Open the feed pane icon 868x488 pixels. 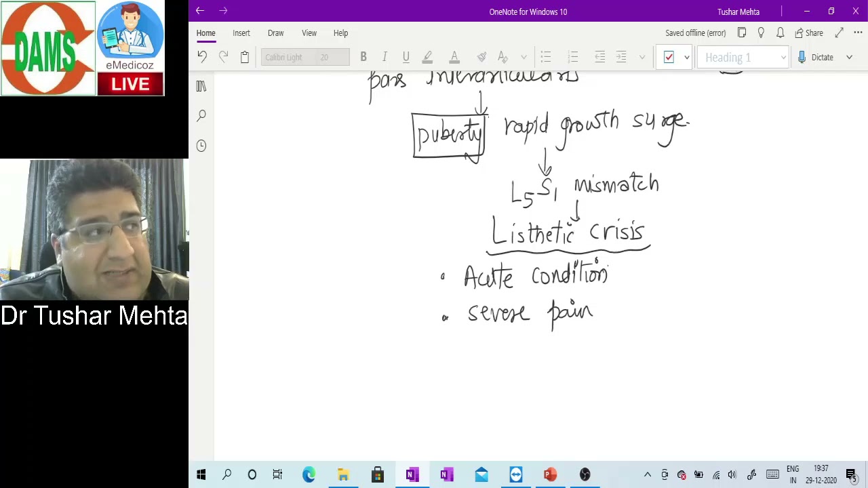coord(742,33)
